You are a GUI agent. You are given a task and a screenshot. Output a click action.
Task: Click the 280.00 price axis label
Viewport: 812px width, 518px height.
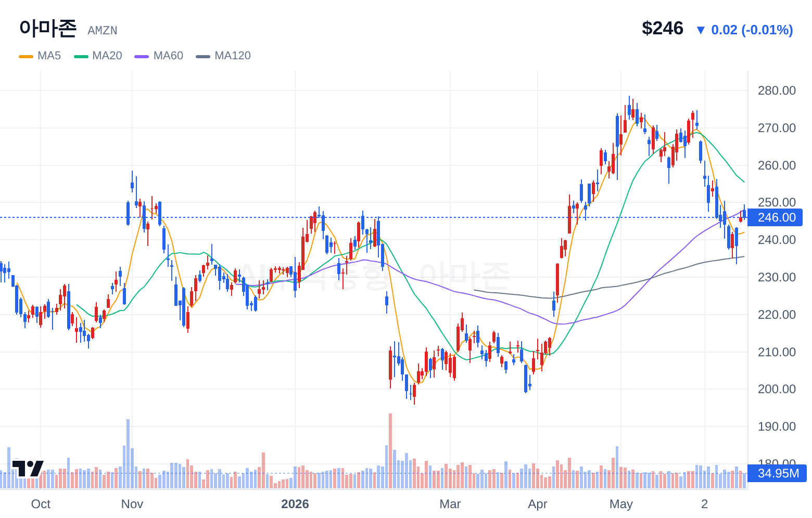coord(777,90)
